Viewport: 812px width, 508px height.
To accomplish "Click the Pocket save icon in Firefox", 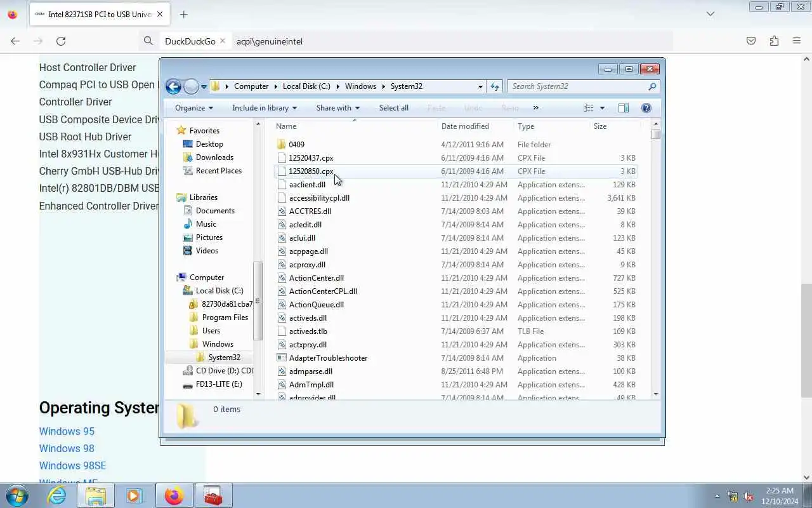I will click(x=751, y=41).
